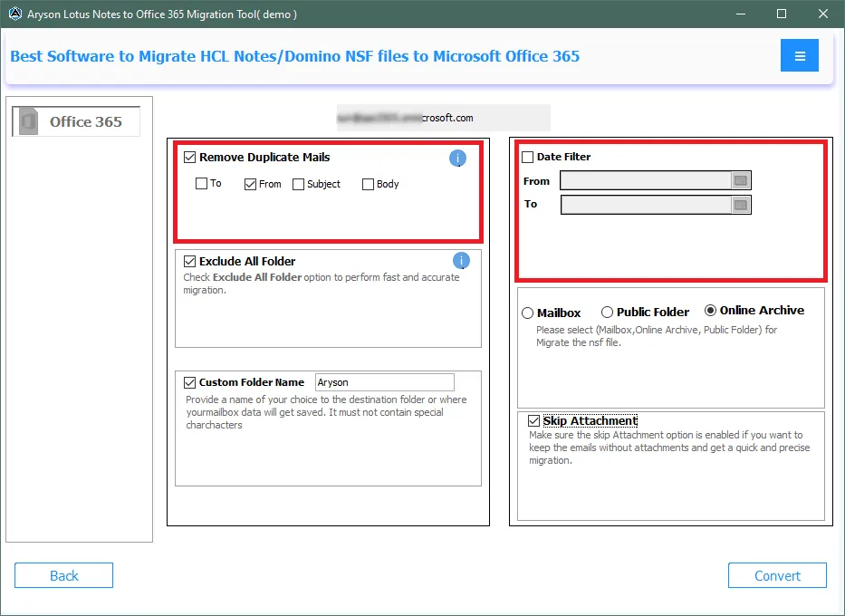Viewport: 845px width, 616px height.
Task: Click the Back button
Action: (63, 575)
